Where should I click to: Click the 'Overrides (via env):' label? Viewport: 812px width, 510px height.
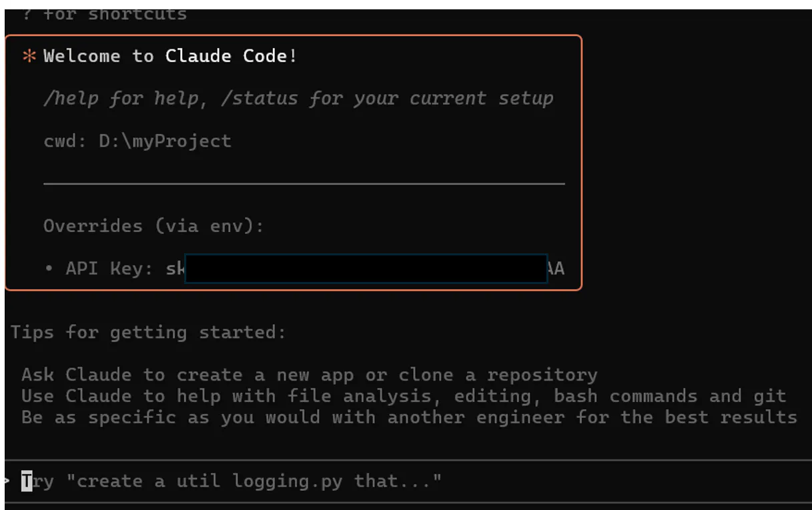[x=153, y=226]
